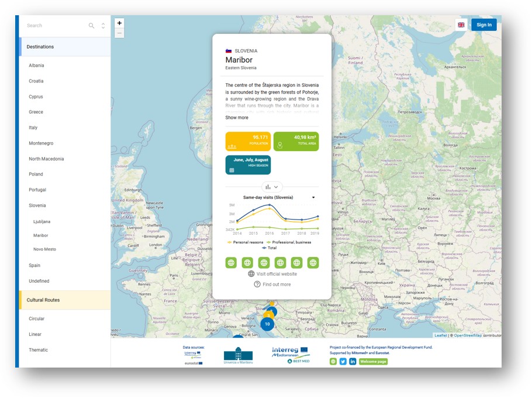Open Same-day visits (Slovenia) dropdown
Screen dimensions: 532x398
click(x=279, y=198)
